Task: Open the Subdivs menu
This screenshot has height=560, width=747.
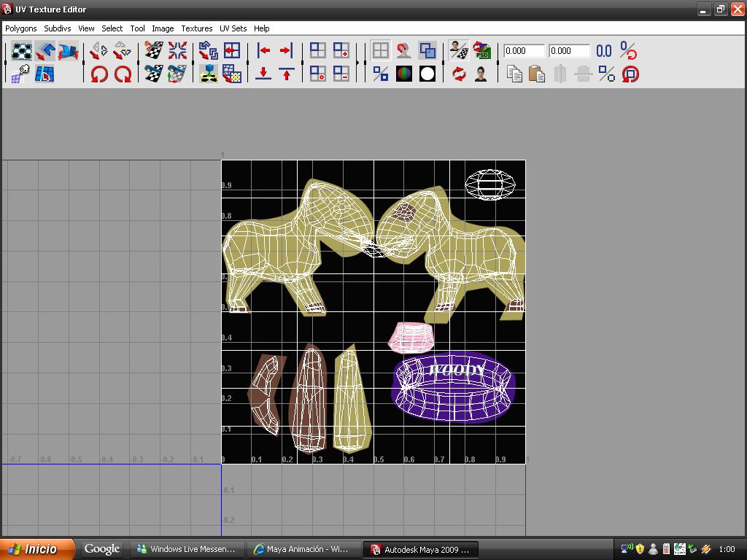Action: point(58,28)
